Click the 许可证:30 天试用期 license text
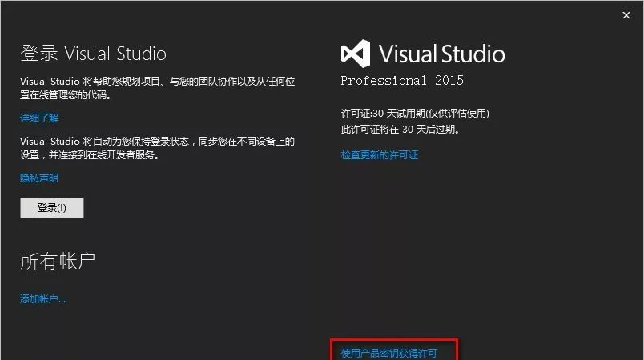The image size is (644, 360). [x=415, y=113]
